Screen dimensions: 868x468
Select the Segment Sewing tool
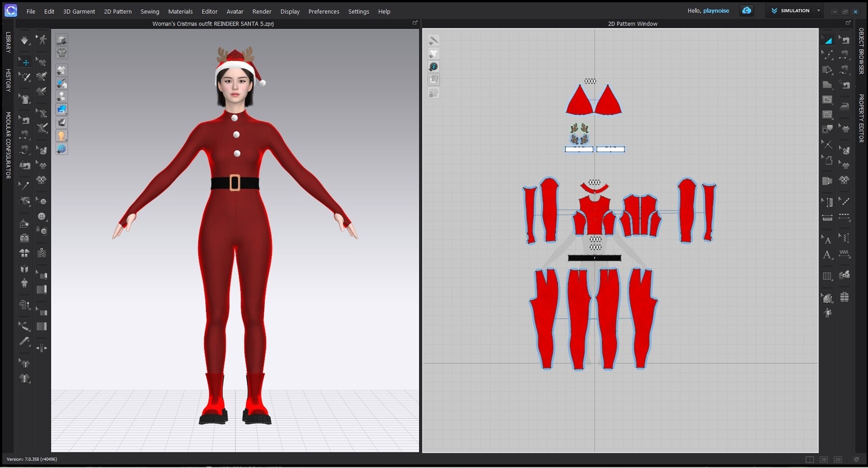[x=845, y=55]
